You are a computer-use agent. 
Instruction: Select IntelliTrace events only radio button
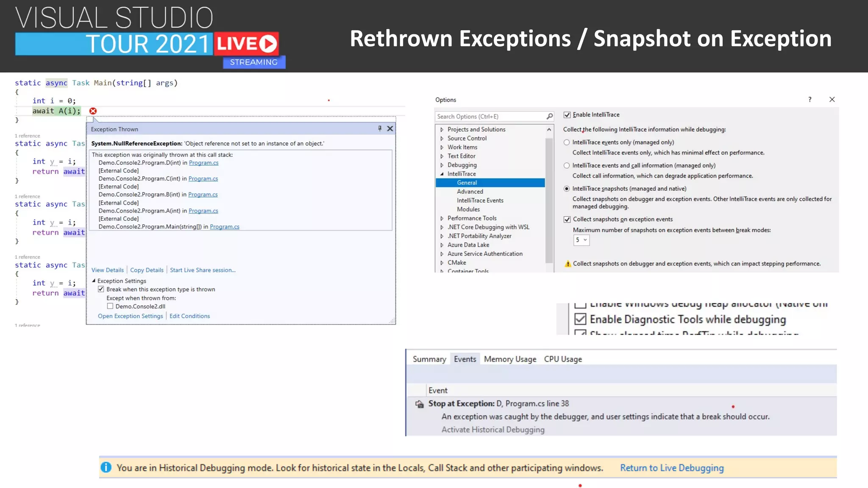point(567,142)
